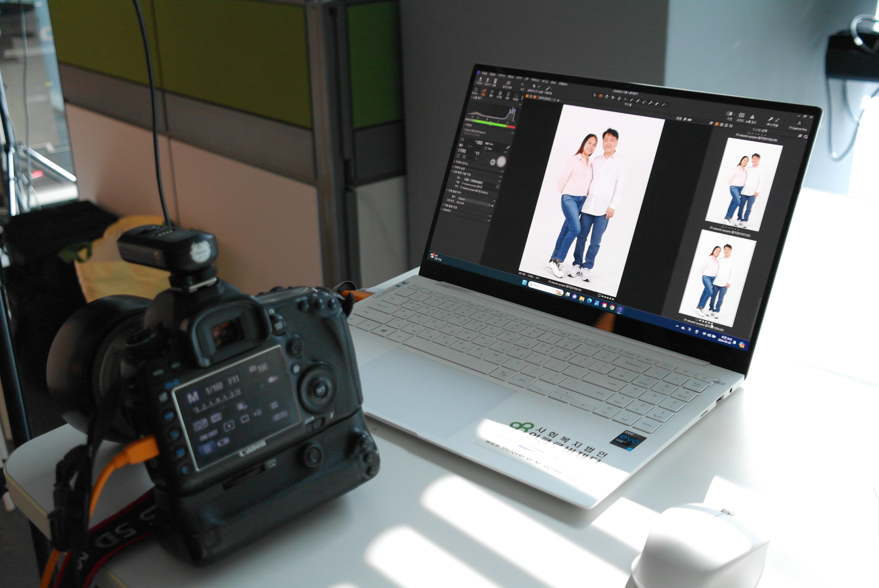Open the Grid overlay toolbar icon
Image resolution: width=879 pixels, height=588 pixels.
(742, 115)
